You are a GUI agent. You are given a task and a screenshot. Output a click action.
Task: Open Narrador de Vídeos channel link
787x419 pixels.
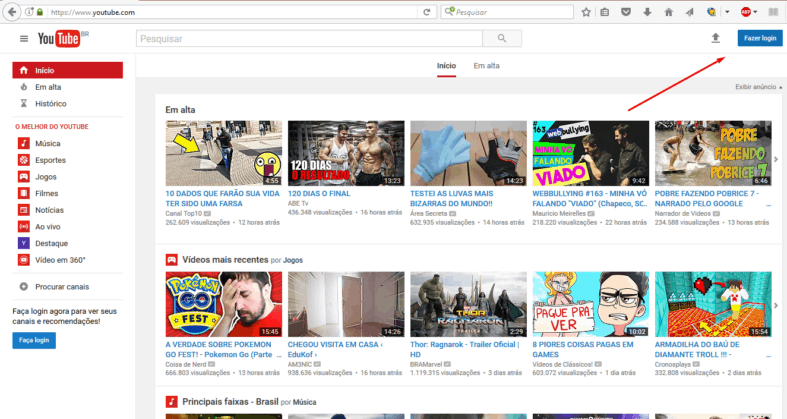click(x=683, y=213)
